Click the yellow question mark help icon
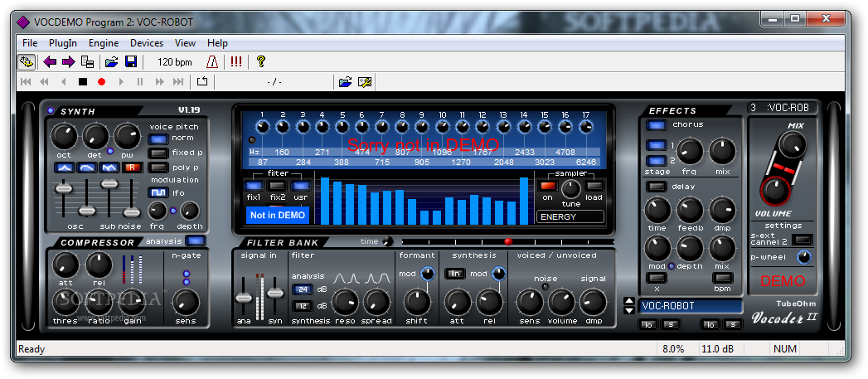The image size is (868, 379). click(261, 61)
